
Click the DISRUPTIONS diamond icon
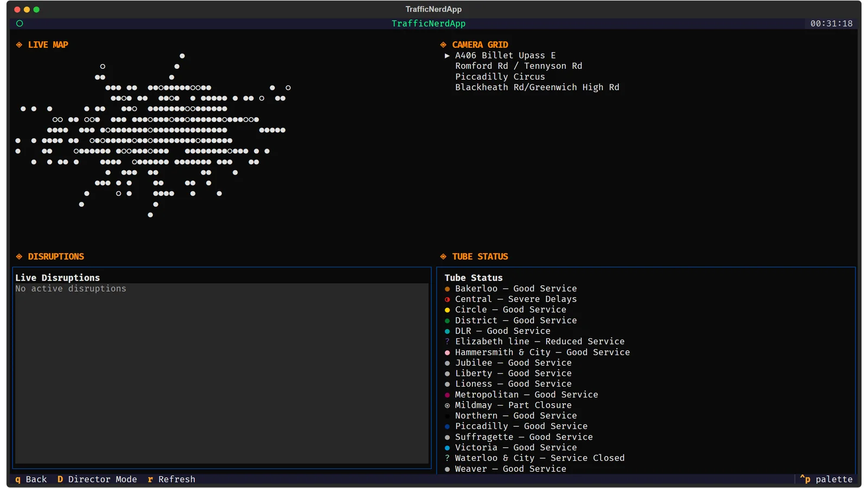19,256
